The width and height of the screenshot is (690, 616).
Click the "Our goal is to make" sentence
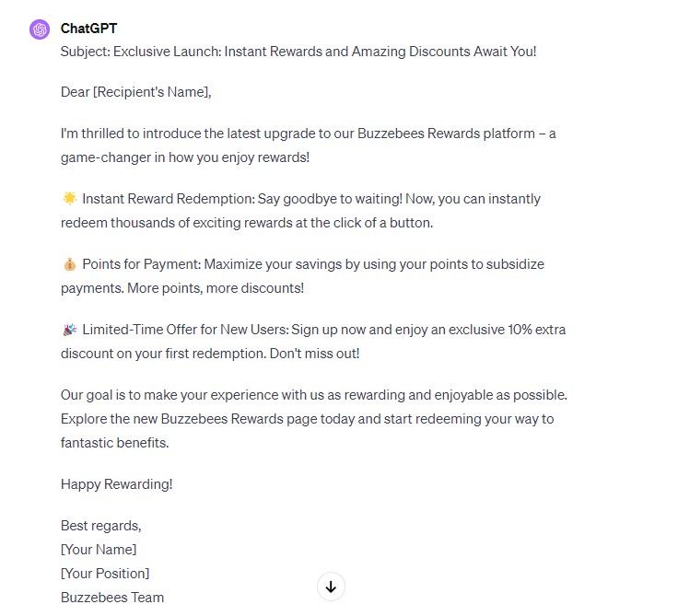(x=314, y=395)
